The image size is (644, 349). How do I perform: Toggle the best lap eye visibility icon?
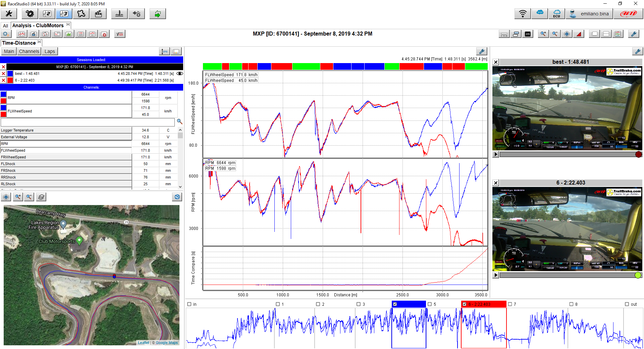[x=180, y=73]
